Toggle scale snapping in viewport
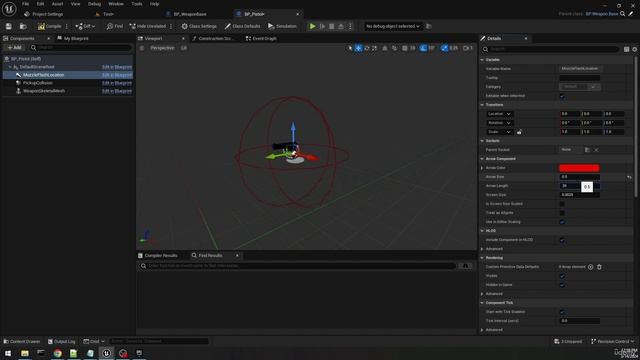The height and width of the screenshot is (360, 640). point(444,48)
